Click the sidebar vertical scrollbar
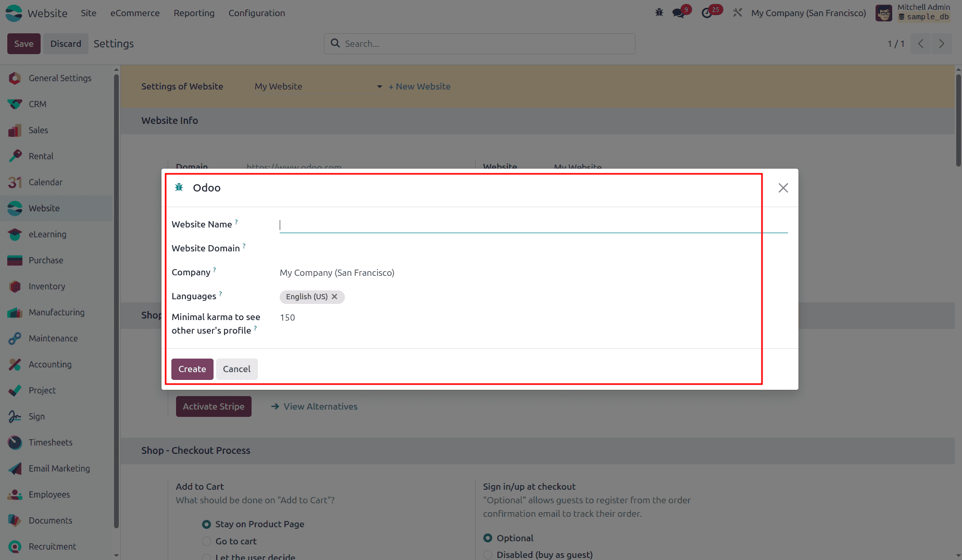 pos(116,302)
